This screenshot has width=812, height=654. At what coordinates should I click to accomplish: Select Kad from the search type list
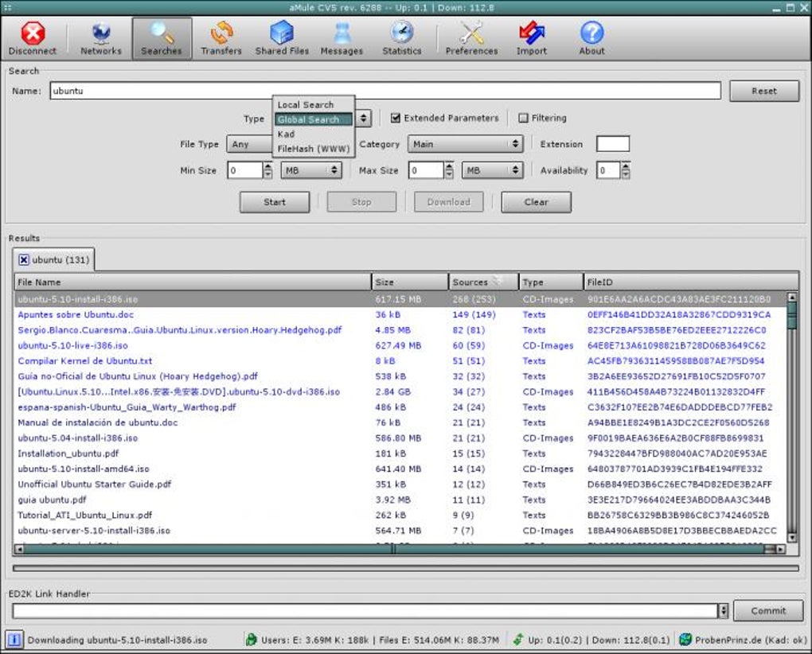click(x=286, y=134)
